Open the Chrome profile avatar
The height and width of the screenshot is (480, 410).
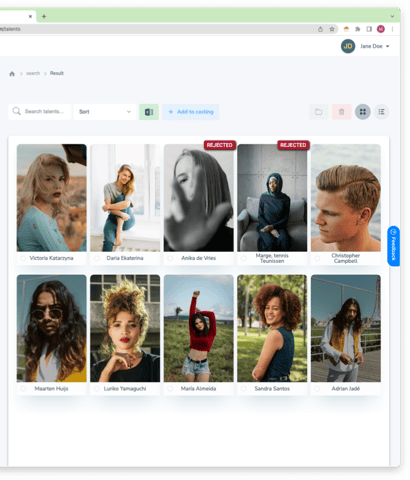click(x=381, y=29)
